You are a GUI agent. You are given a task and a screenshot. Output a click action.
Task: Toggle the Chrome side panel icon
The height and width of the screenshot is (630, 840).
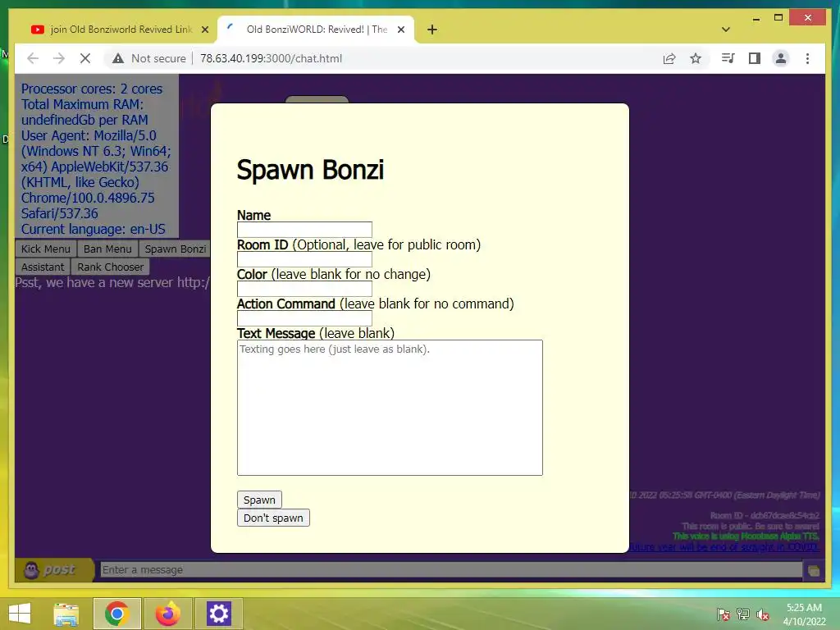[x=755, y=58]
